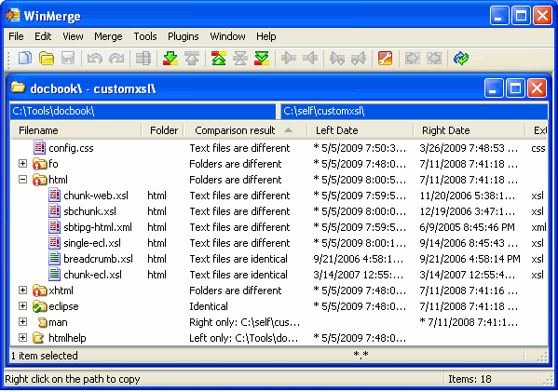Expand the eclipse folder
558x392 pixels.
(22, 306)
